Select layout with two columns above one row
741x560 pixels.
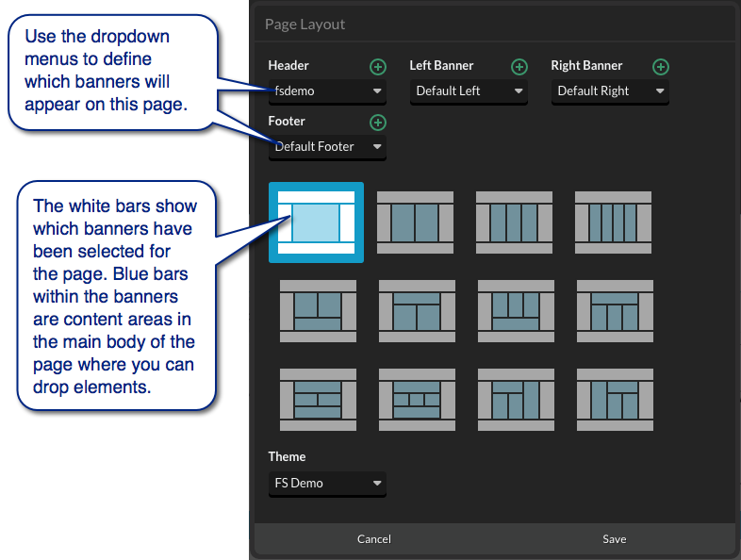click(x=318, y=311)
